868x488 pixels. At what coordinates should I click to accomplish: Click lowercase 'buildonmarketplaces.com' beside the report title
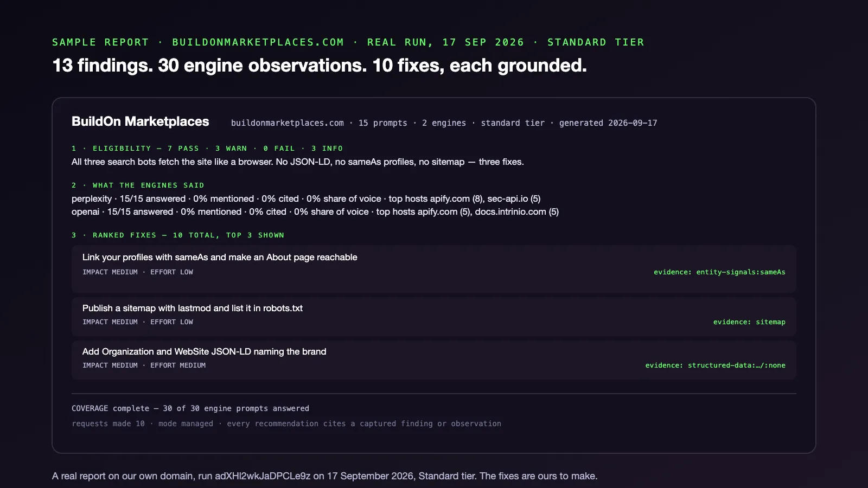point(288,123)
